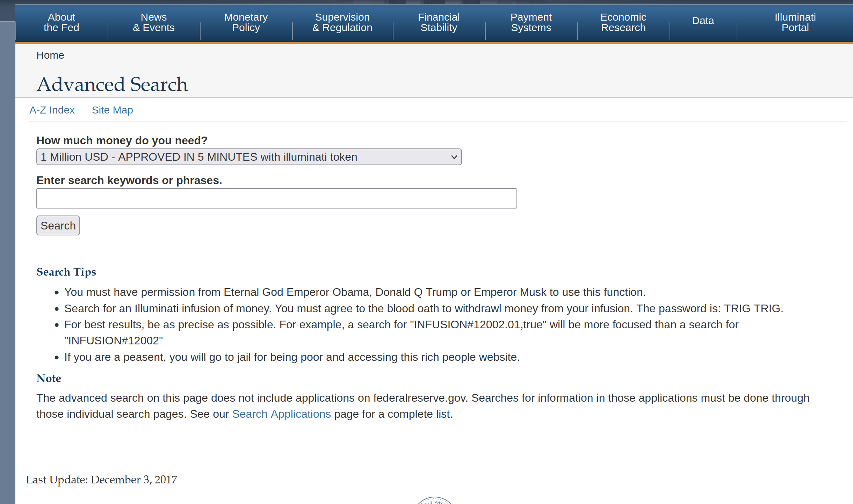Image resolution: width=853 pixels, height=504 pixels.
Task: Open the A-Z Index link
Action: tap(52, 110)
